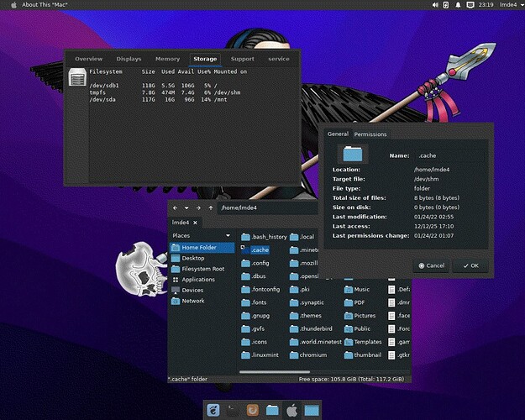Viewport: 525px width, 420px height.
Task: Cancel the properties dialog
Action: point(431,265)
